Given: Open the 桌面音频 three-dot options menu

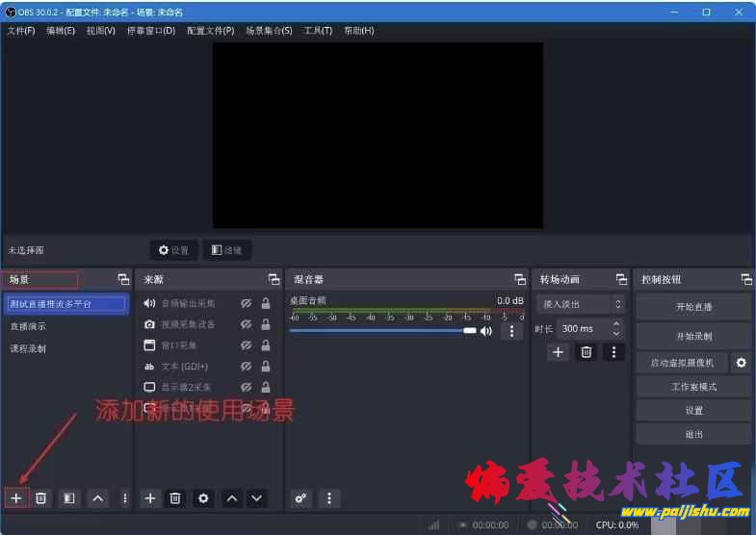Looking at the screenshot, I should coord(511,331).
